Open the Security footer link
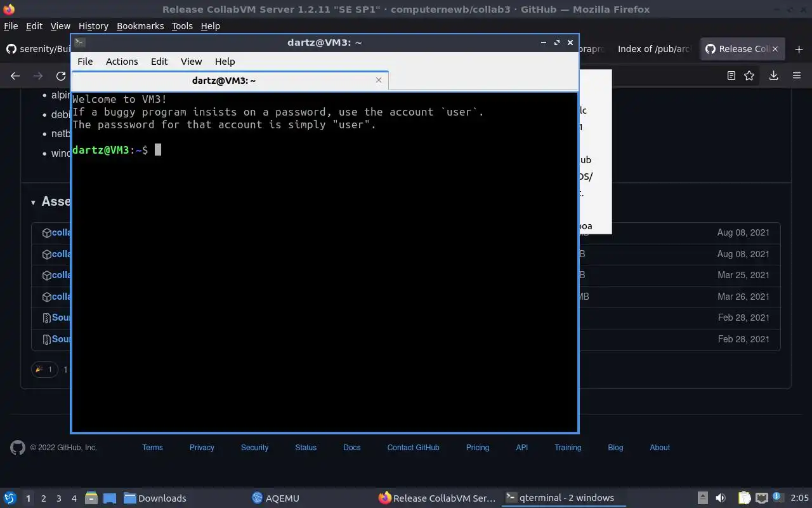The image size is (812, 508). pyautogui.click(x=254, y=448)
